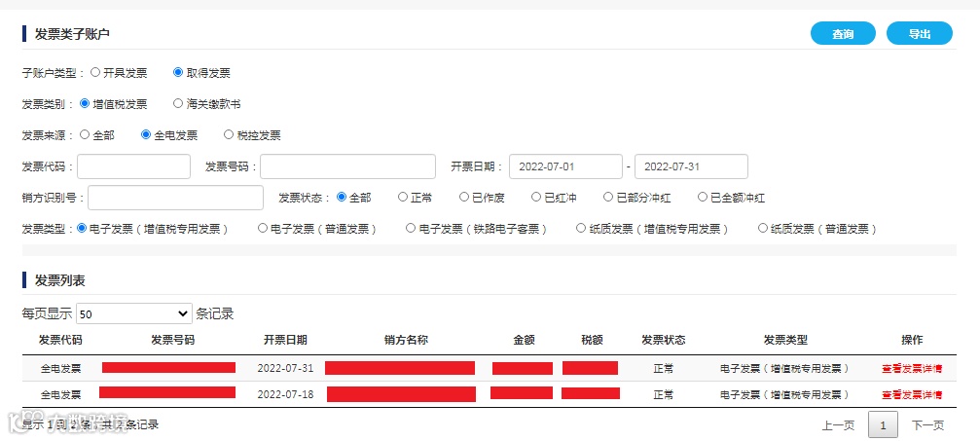Open the 每页显示 records-per-page dropdown
The width and height of the screenshot is (980, 441).
(133, 313)
